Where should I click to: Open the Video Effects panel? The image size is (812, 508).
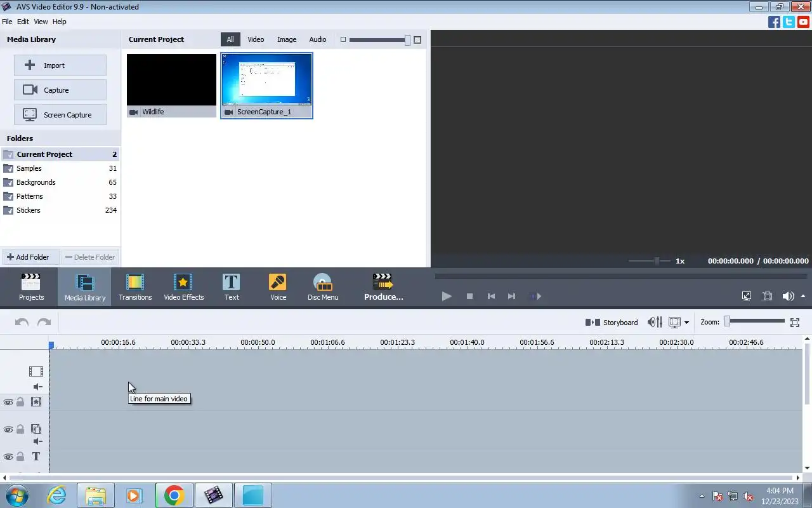(183, 287)
